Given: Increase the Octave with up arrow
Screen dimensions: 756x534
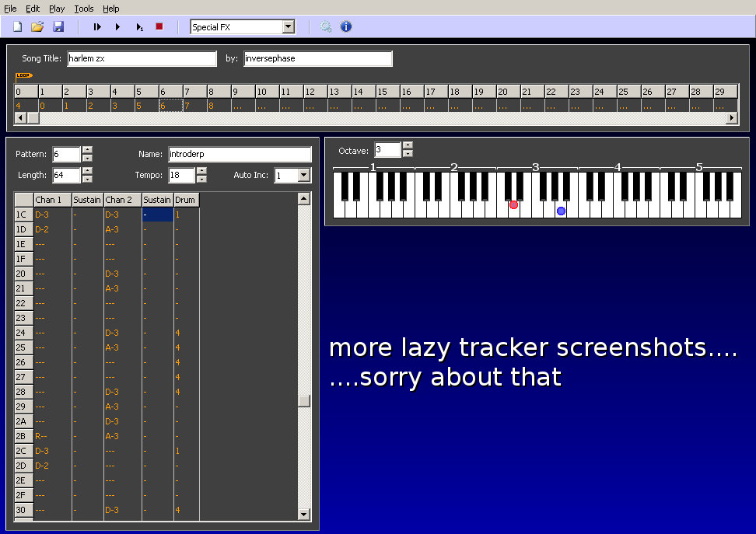Looking at the screenshot, I should [x=408, y=145].
